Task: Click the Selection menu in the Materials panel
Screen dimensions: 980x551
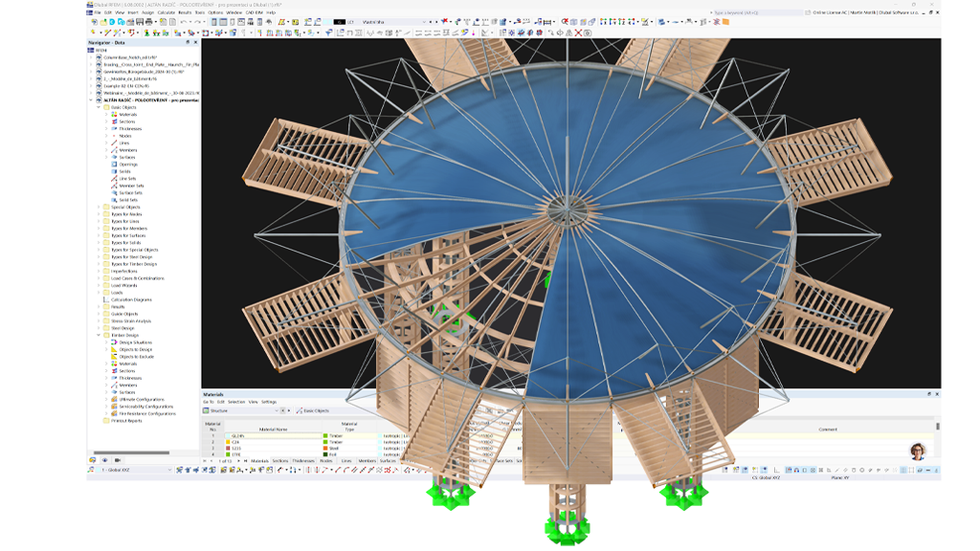Action: click(237, 402)
